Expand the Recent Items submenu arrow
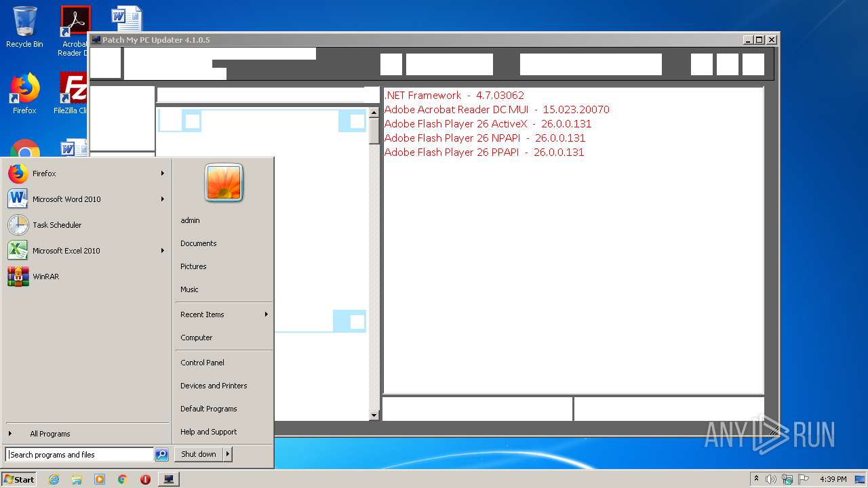Screen dimensions: 868x488 tap(266, 314)
